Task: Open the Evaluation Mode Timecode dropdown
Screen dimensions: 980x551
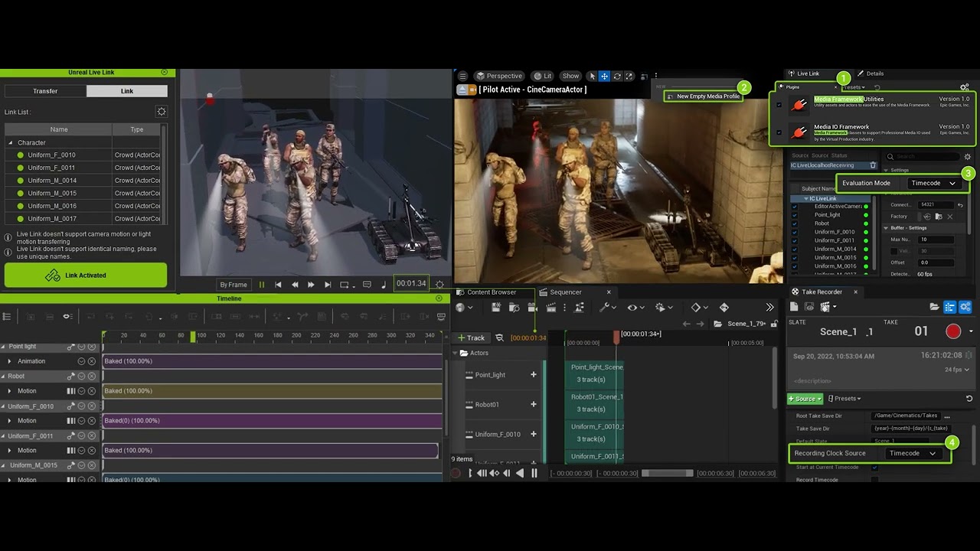Action: click(x=933, y=183)
